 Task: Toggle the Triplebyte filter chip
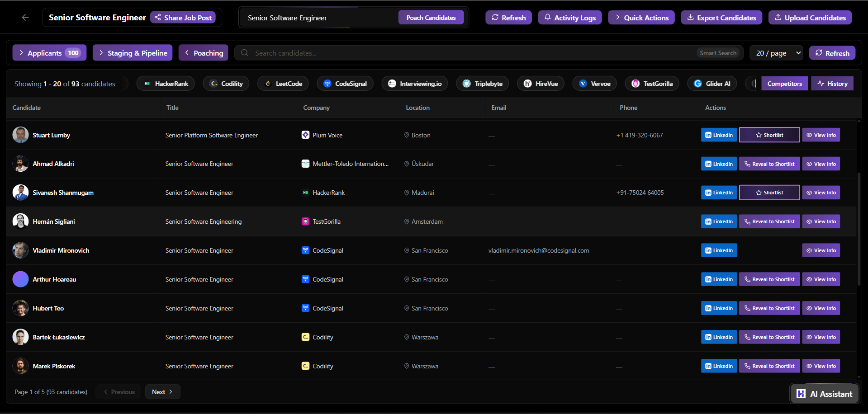point(483,84)
